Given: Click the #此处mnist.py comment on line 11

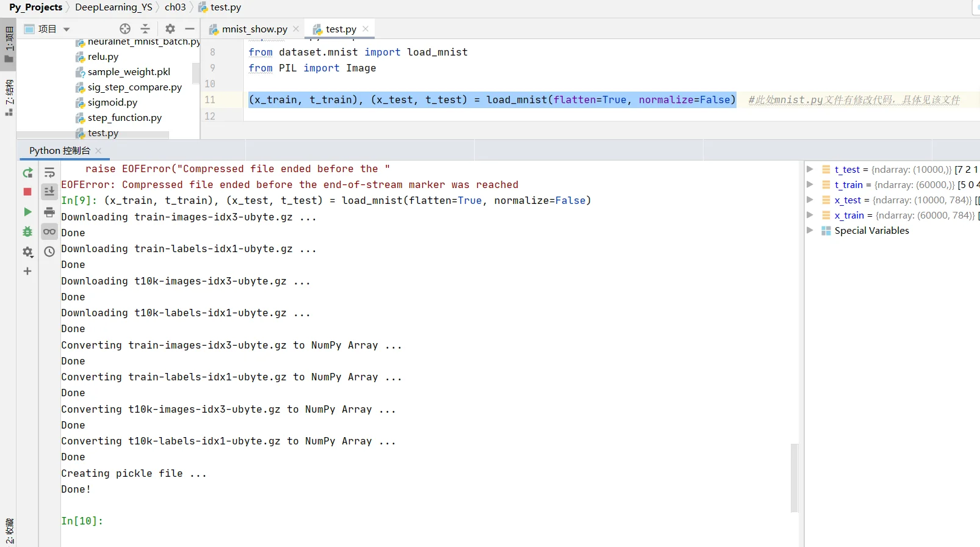Looking at the screenshot, I should tap(854, 100).
